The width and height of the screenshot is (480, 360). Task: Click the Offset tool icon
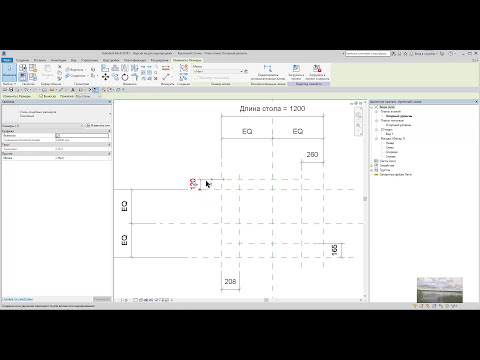tap(115, 68)
